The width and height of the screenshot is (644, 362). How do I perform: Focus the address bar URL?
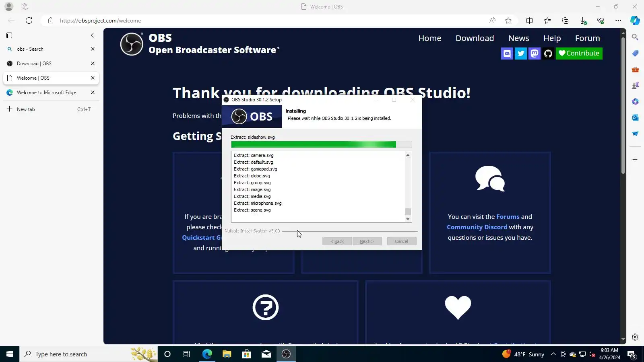(x=101, y=21)
